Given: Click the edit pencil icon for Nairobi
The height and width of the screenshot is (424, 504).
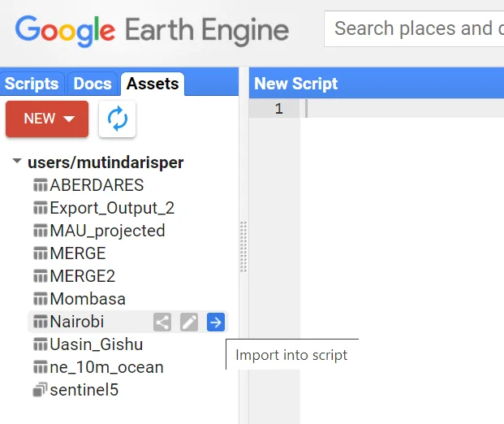Looking at the screenshot, I should (x=189, y=322).
